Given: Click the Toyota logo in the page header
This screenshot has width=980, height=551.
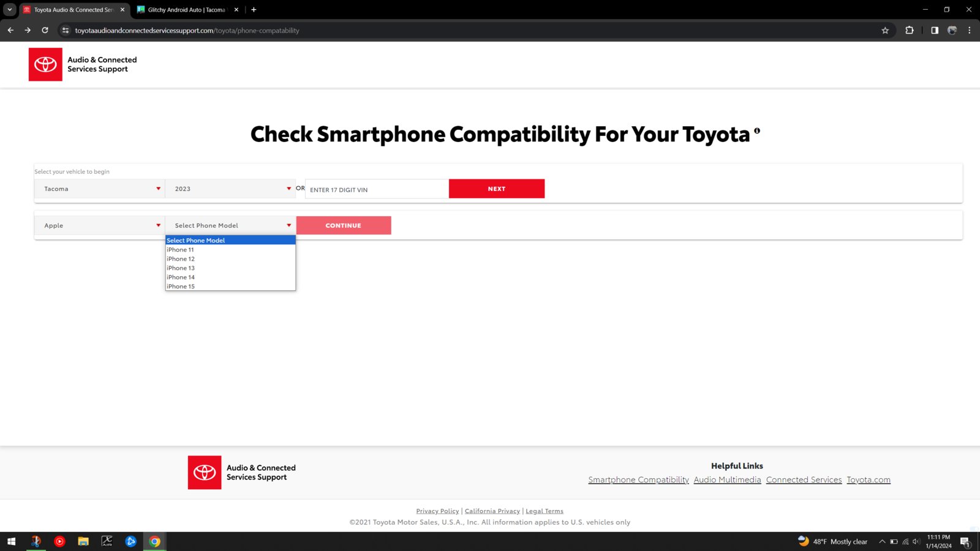Looking at the screenshot, I should click(45, 64).
